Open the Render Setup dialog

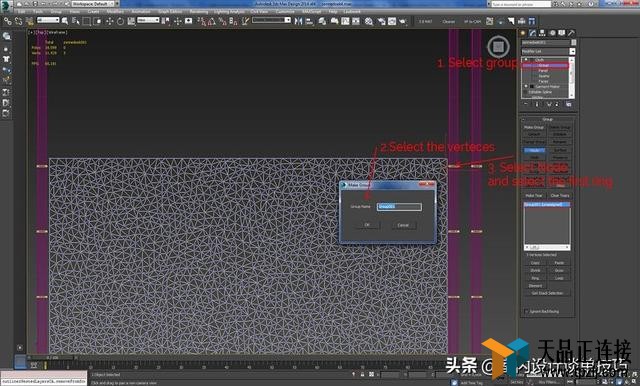tap(381, 21)
